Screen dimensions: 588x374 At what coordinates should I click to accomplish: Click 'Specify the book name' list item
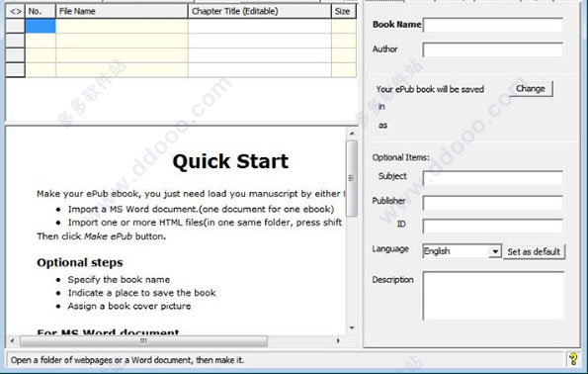click(x=119, y=279)
